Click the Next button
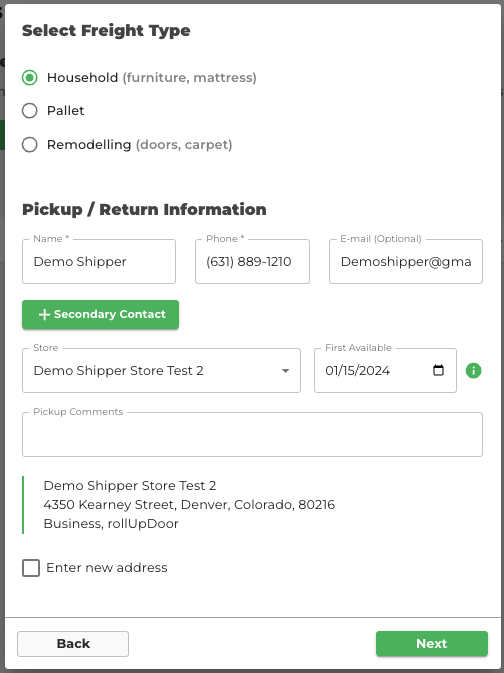Viewport: 504px width, 673px height. pos(431,643)
